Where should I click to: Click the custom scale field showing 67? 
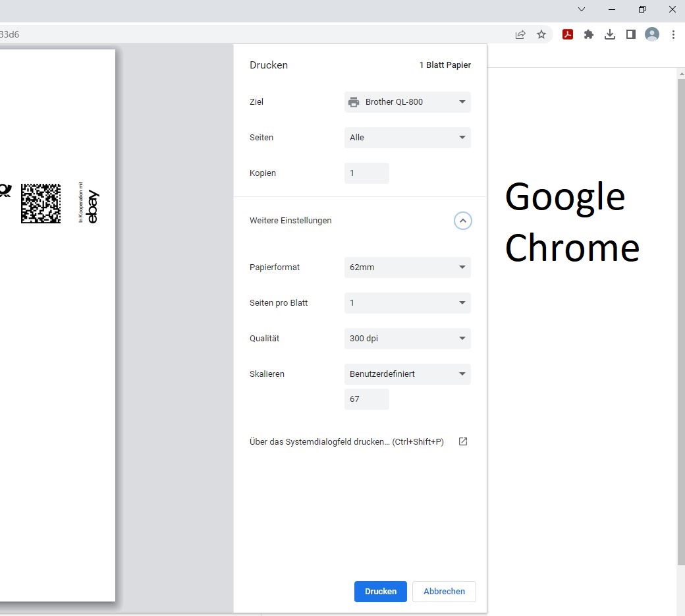[x=366, y=399]
